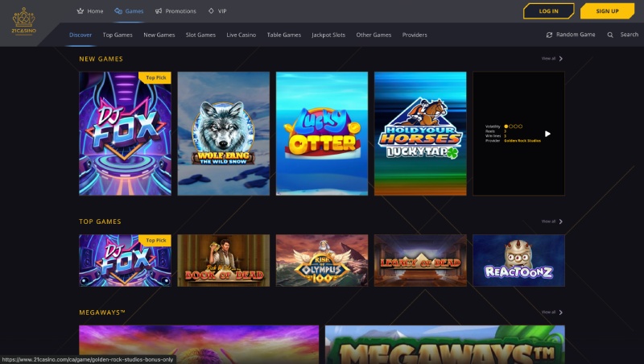Open the green MEGAWAYS banner game
644x364 pixels.
coord(445,345)
